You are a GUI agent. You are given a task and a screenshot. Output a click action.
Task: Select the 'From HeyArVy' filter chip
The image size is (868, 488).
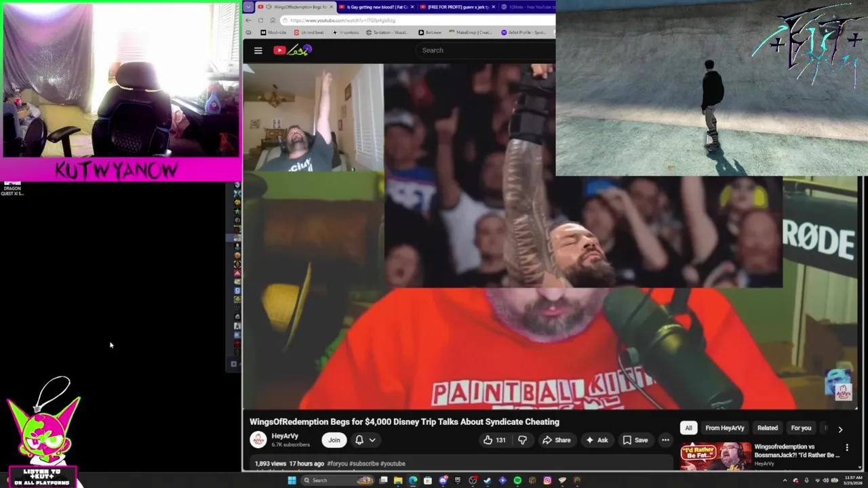(x=724, y=428)
